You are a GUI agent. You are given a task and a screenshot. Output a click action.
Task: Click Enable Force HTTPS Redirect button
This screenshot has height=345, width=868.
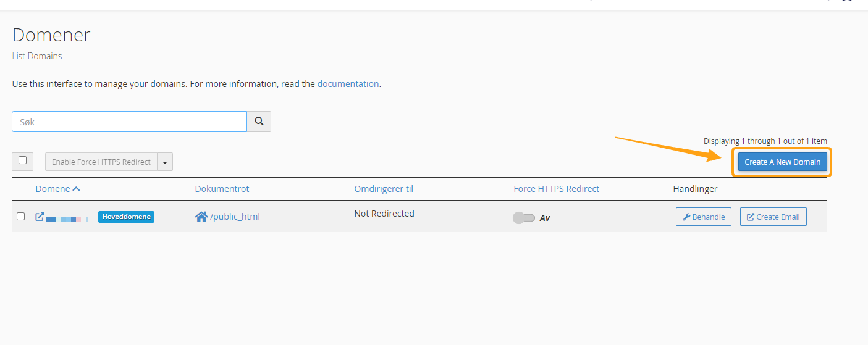(101, 162)
